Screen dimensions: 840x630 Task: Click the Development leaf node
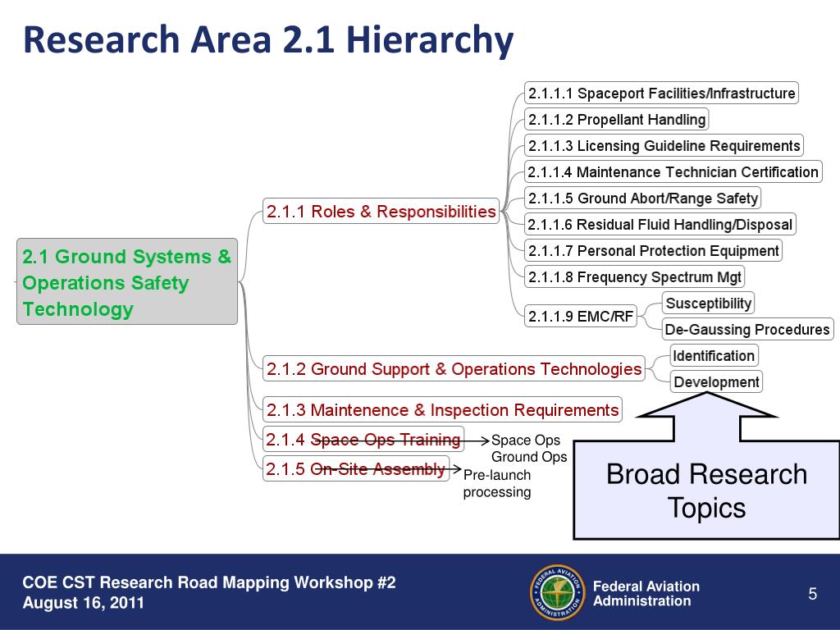pyautogui.click(x=716, y=381)
